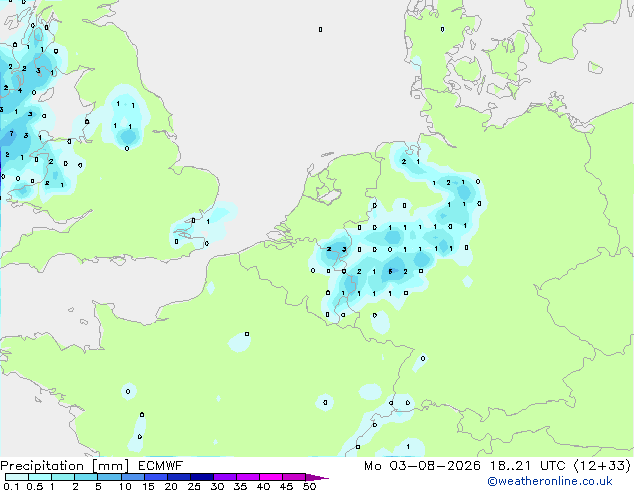Click the '15' legend scale label

(148, 486)
